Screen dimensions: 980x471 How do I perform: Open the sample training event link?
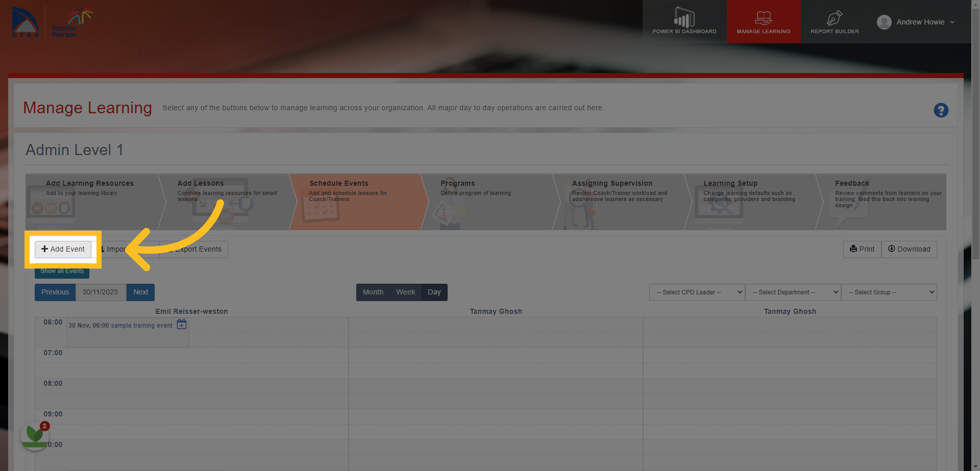point(141,326)
